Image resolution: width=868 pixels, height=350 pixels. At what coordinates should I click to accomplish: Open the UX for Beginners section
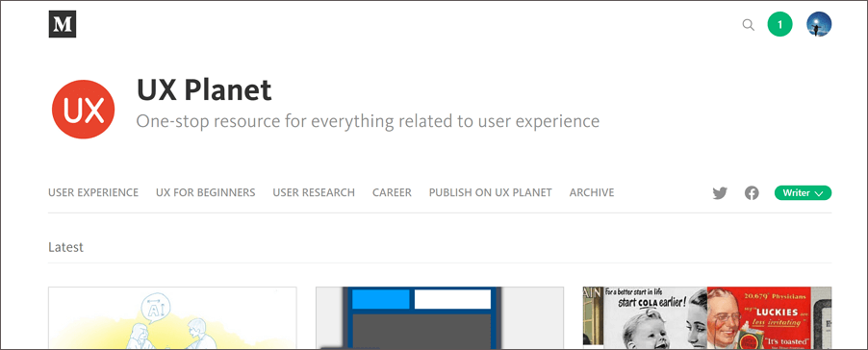coord(205,192)
